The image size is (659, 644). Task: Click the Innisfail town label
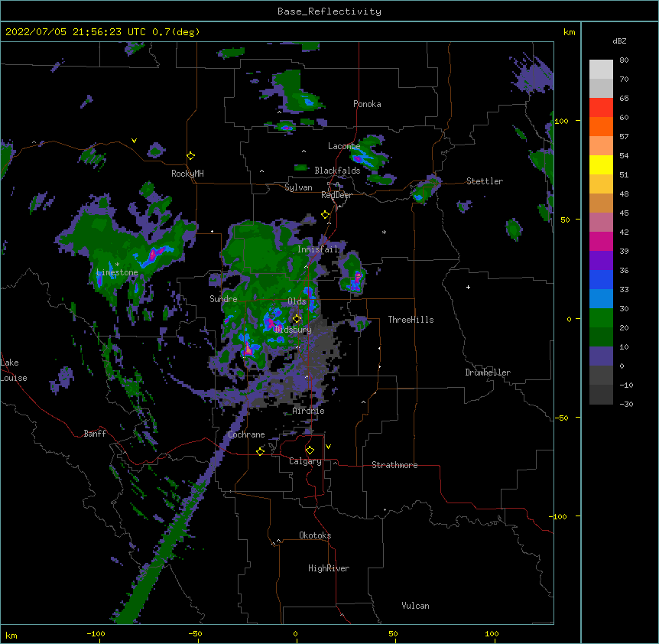click(x=318, y=249)
